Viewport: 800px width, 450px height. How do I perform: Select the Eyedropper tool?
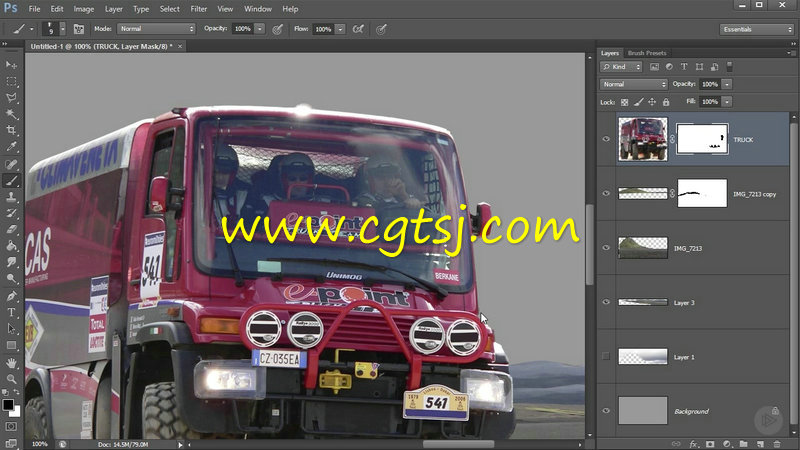pos(11,147)
